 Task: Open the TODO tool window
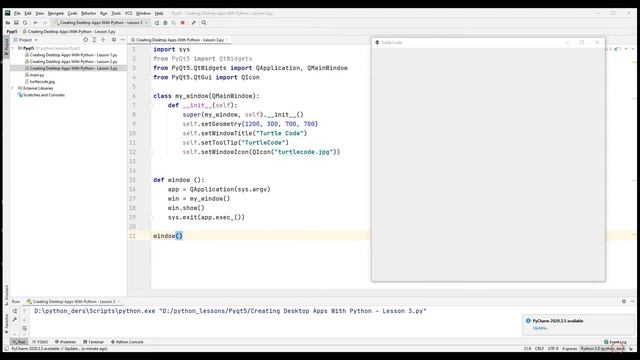click(40, 342)
